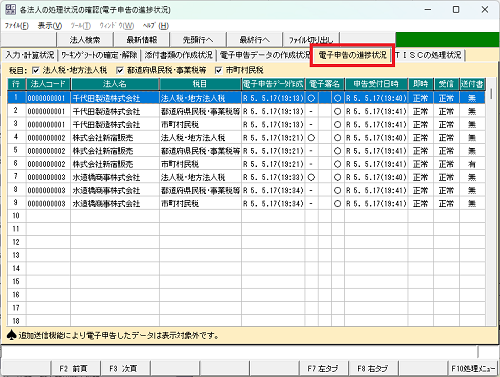Viewport: 500px width, 377px height.
Task: Click the 正常 即時 cell in row 4
Action: coord(421,138)
